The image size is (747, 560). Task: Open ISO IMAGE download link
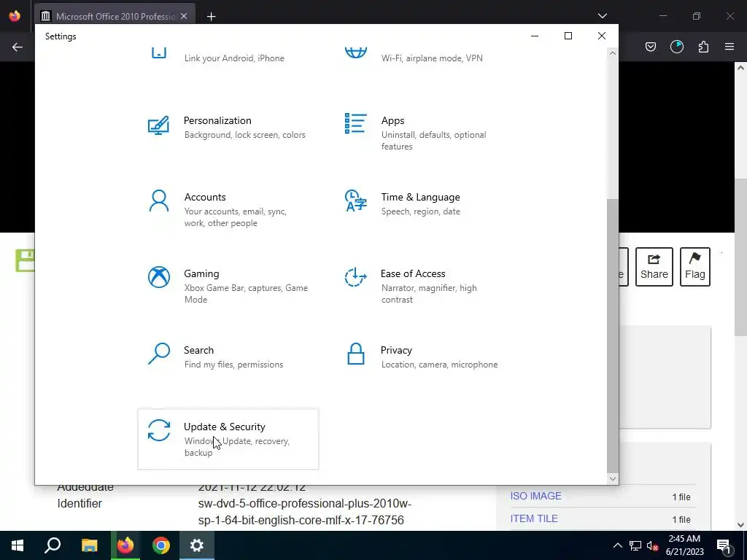click(536, 496)
